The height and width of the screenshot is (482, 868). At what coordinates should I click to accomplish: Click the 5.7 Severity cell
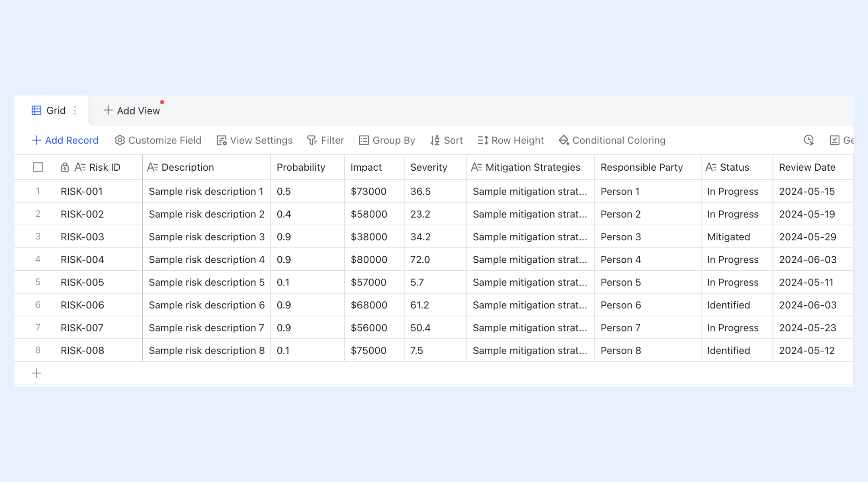coord(435,282)
